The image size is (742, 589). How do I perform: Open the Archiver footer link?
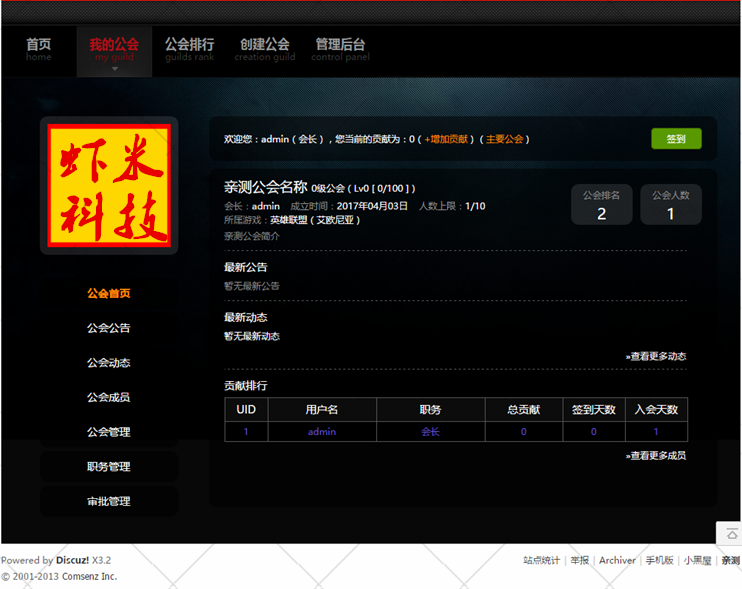(617, 561)
